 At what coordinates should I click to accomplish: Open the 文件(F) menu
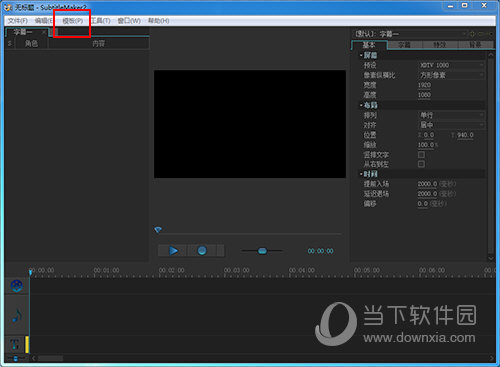(18, 21)
